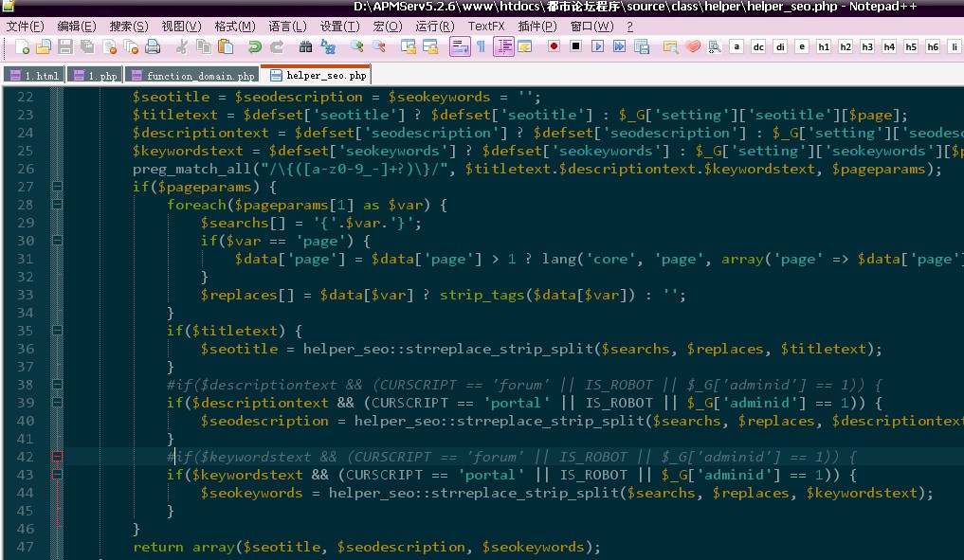The width and height of the screenshot is (964, 560).
Task: Start macro recording with the red dot
Action: tap(554, 46)
